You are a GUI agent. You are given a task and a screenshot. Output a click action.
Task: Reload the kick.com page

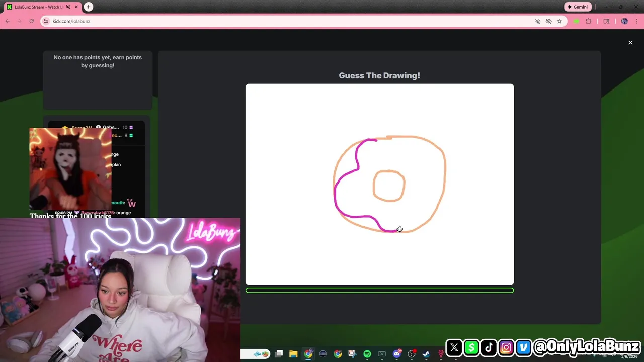[x=31, y=21]
